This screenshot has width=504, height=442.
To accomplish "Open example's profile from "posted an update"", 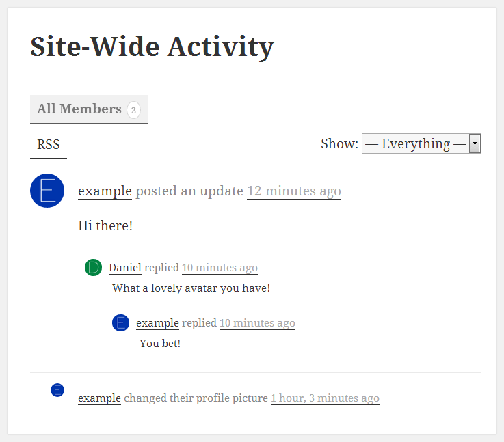I will (x=105, y=191).
